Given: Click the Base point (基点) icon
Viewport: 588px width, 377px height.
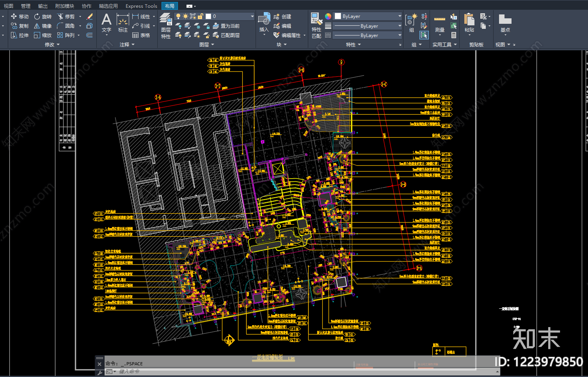Looking at the screenshot, I should coord(505,19).
